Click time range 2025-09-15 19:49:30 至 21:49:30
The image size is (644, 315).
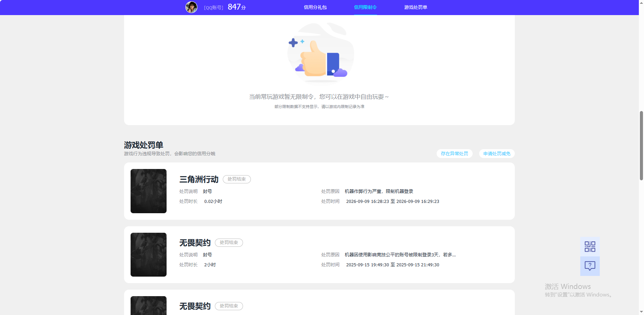[392, 265]
